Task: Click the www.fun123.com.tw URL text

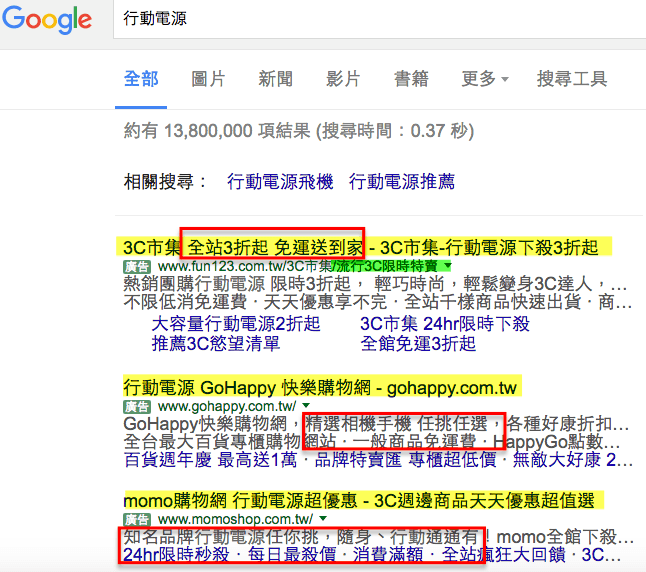Action: pos(297,267)
